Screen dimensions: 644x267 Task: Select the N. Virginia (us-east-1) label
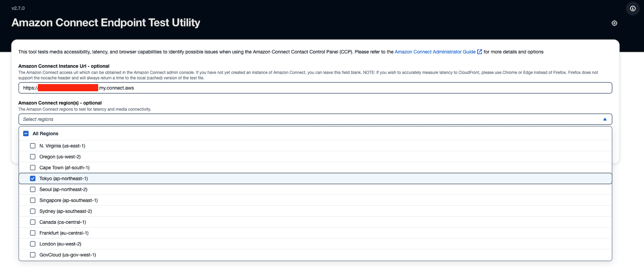[x=62, y=146]
